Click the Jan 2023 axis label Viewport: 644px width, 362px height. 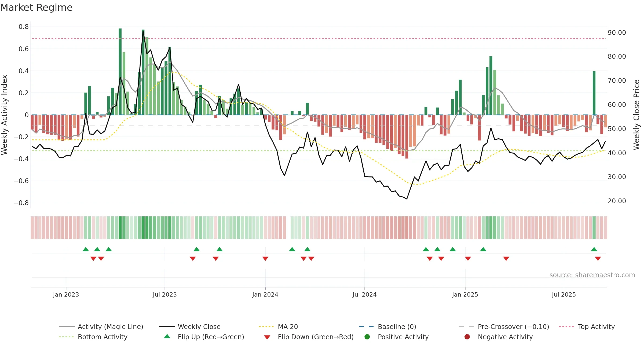[66, 294]
